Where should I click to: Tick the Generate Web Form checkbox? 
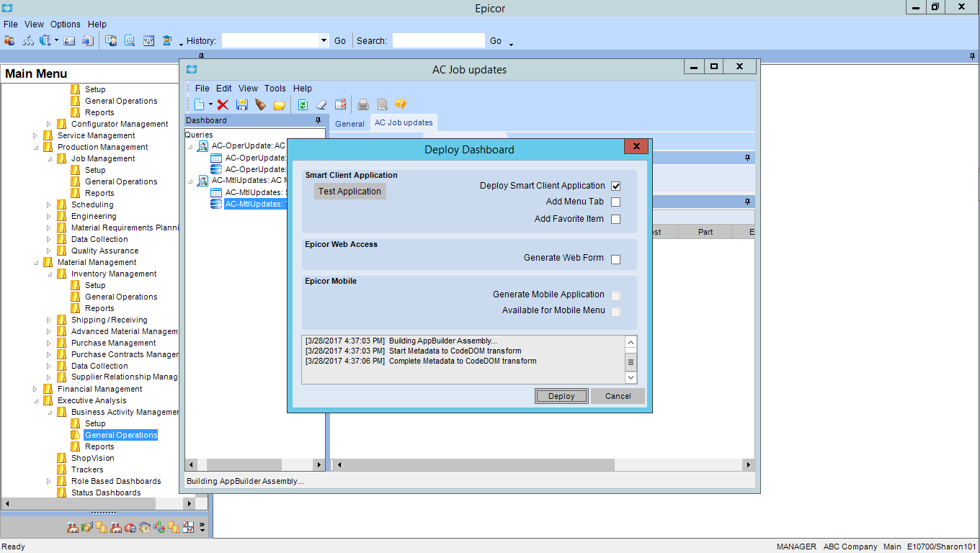click(615, 259)
